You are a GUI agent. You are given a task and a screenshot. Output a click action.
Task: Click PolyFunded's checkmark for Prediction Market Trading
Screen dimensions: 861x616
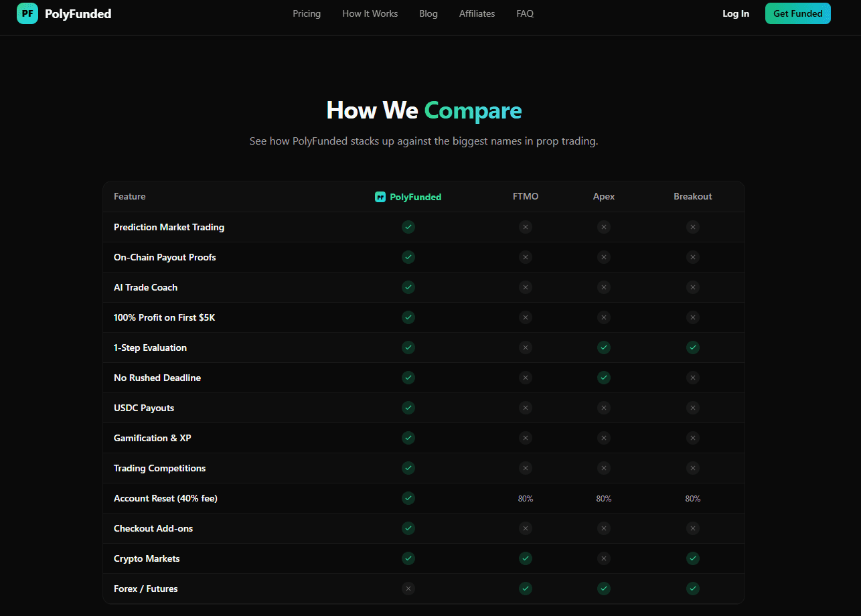point(408,227)
